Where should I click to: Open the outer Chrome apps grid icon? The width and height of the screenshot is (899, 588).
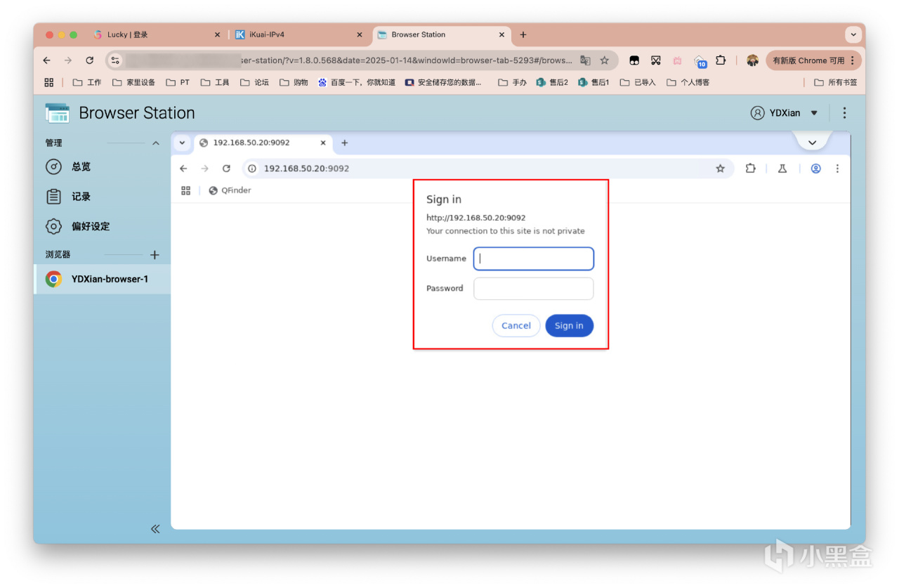(x=49, y=82)
